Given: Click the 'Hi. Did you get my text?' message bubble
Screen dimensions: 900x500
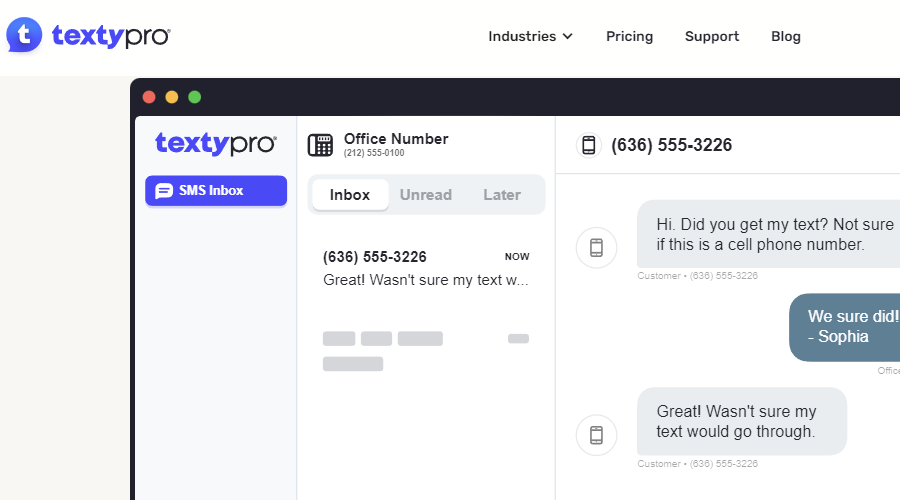Looking at the screenshot, I should [x=769, y=234].
